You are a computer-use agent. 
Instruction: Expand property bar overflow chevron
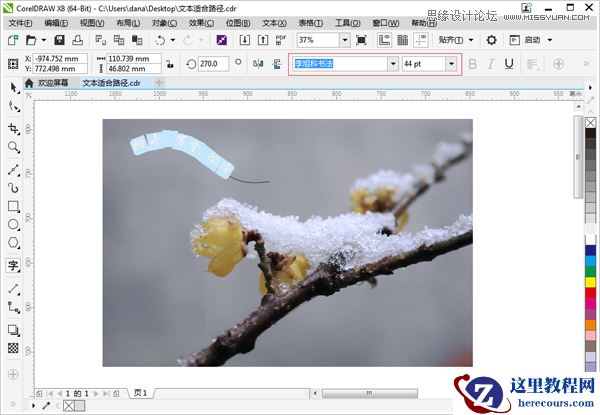pos(586,63)
